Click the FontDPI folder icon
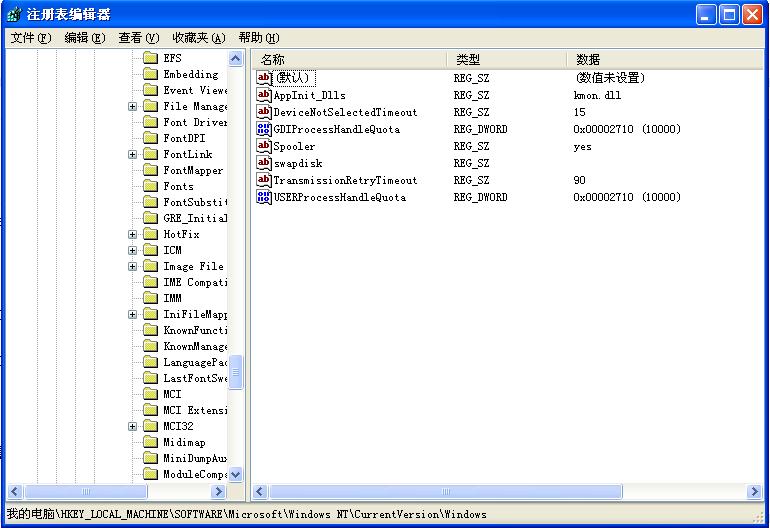The image size is (770, 528). click(150, 138)
